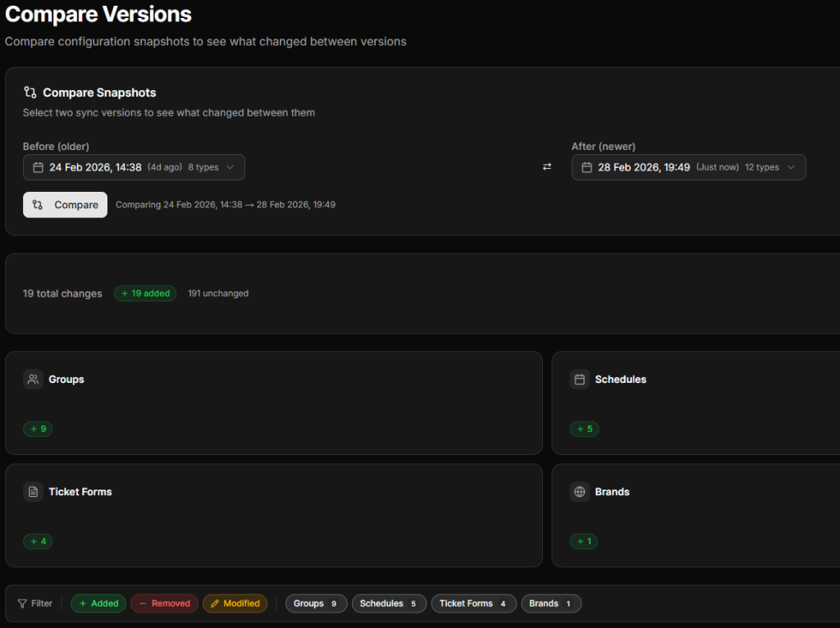The height and width of the screenshot is (628, 840).
Task: Click the Ticket Forms 4 filter pill
Action: point(473,603)
